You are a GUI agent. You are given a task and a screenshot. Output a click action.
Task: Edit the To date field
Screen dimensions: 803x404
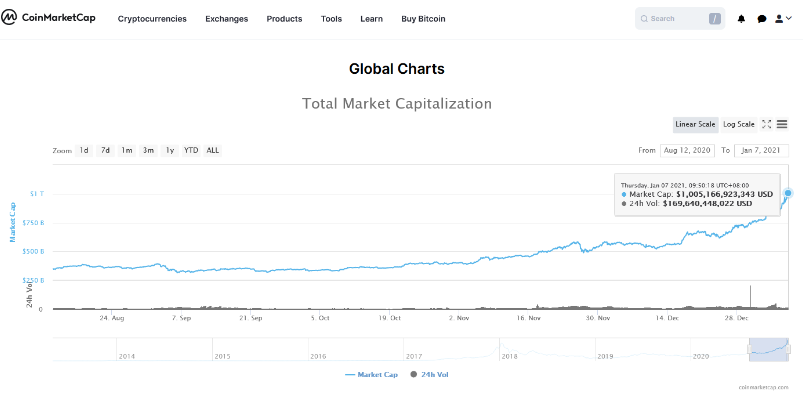[761, 151]
